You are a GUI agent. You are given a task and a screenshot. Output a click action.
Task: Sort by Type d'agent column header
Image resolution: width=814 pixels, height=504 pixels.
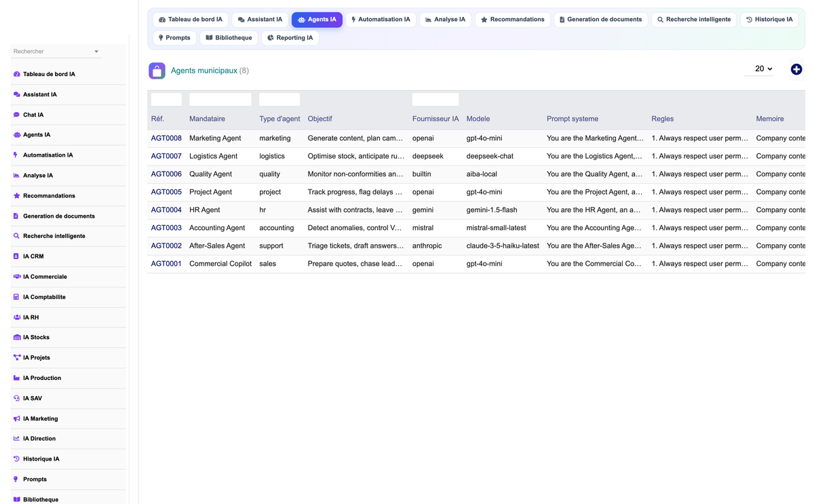[x=279, y=119]
